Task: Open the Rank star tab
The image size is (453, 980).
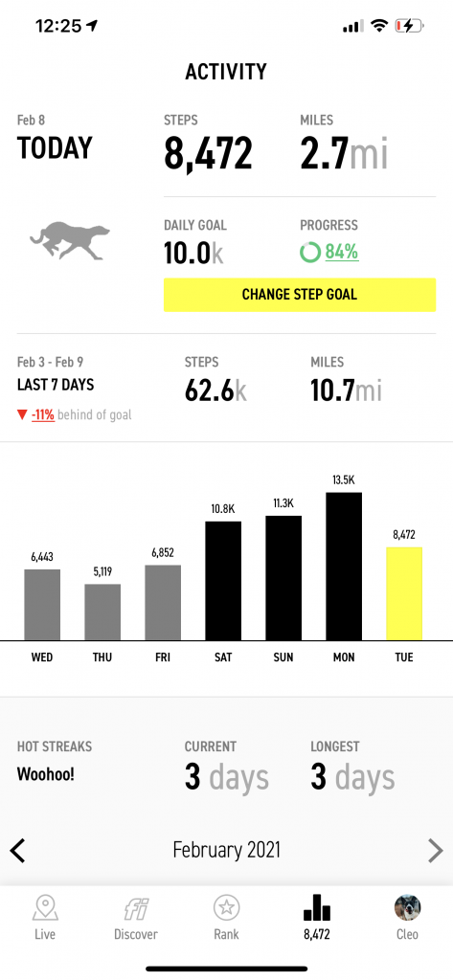Action: coord(226,916)
